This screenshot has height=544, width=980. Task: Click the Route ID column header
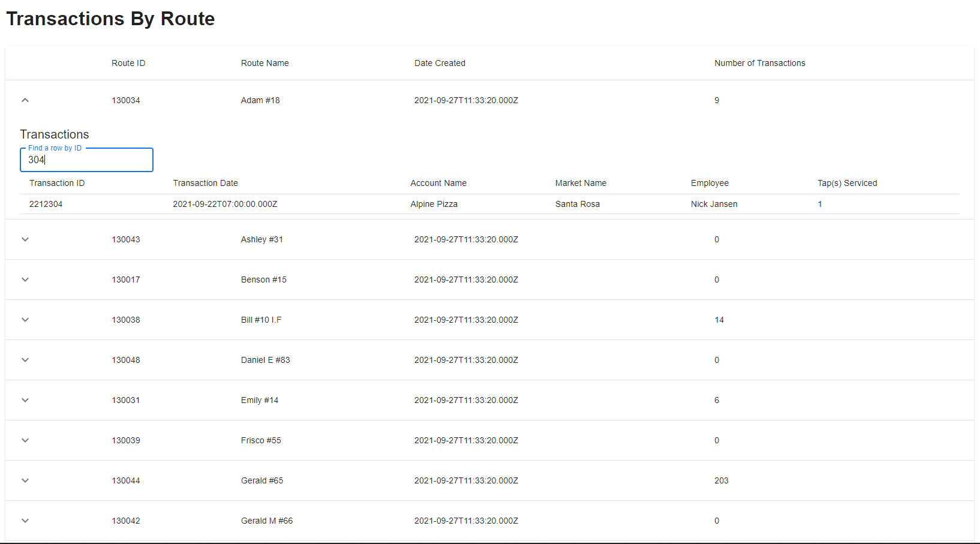(x=128, y=63)
